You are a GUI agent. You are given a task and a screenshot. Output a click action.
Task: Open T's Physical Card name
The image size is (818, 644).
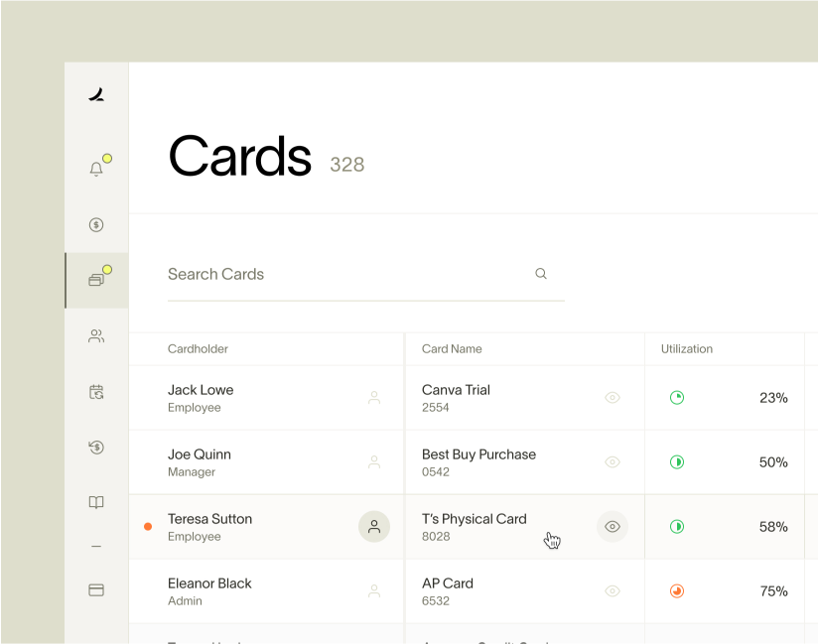475,519
